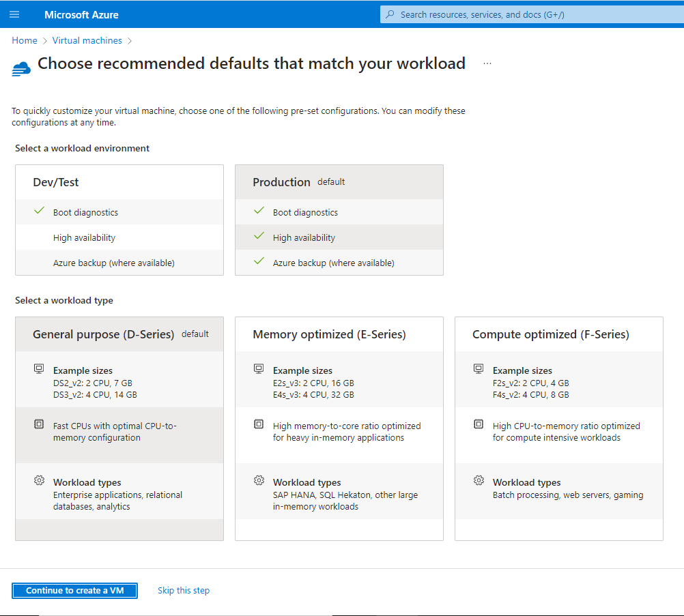
Task: Click the Microsoft Azure portal title
Action: pos(81,14)
